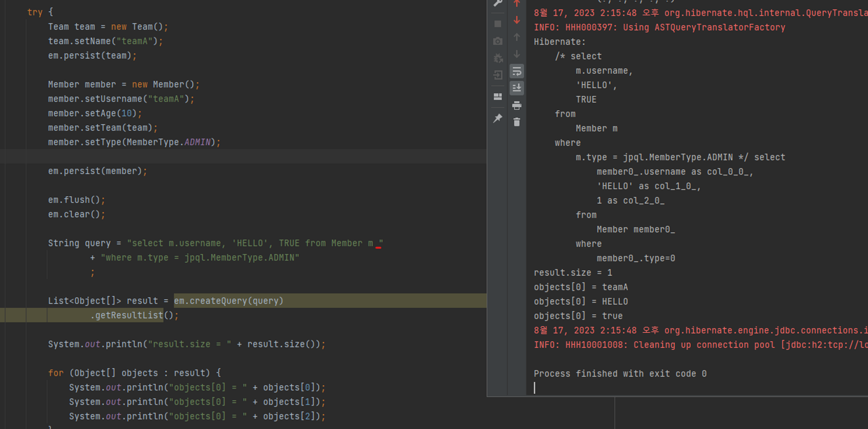Click the red up arrow (previous stack frame)

[x=516, y=3]
